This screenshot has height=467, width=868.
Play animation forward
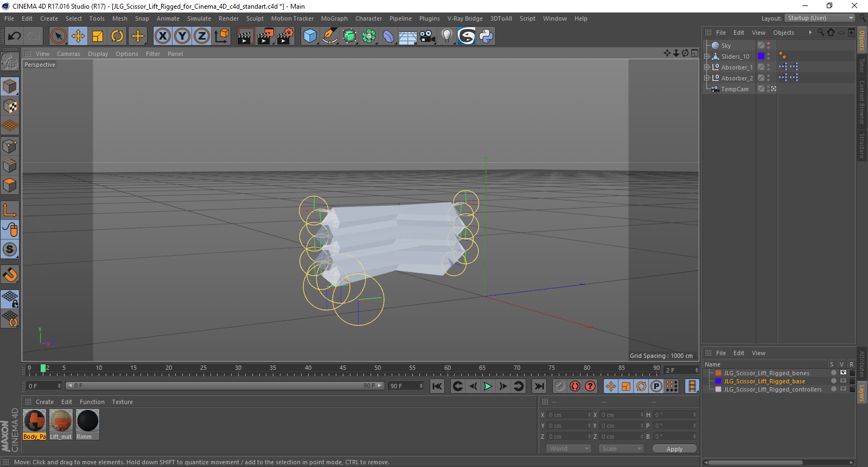(488, 386)
